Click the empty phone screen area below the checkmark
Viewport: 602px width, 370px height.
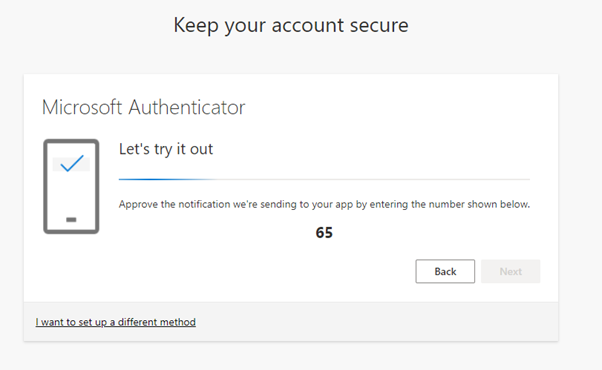click(x=71, y=194)
